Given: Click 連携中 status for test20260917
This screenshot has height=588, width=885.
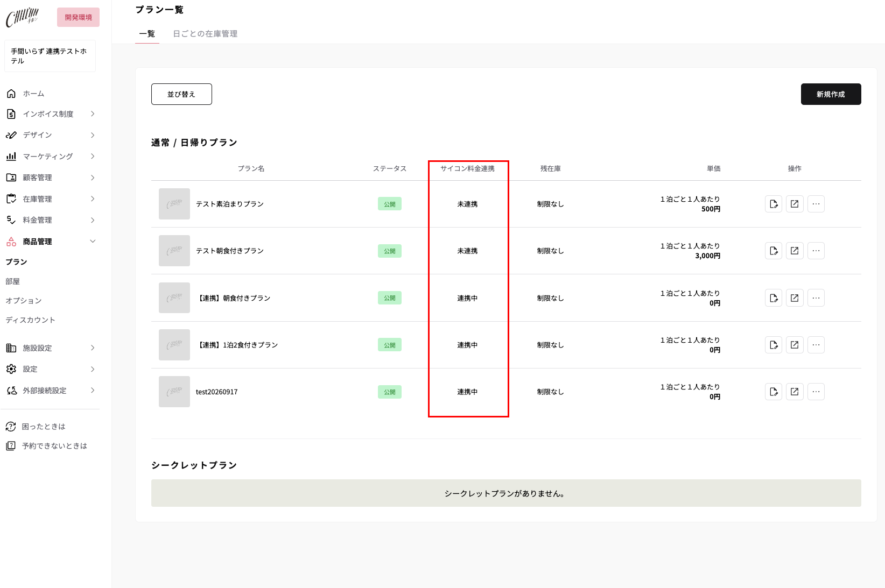Looking at the screenshot, I should 467,392.
